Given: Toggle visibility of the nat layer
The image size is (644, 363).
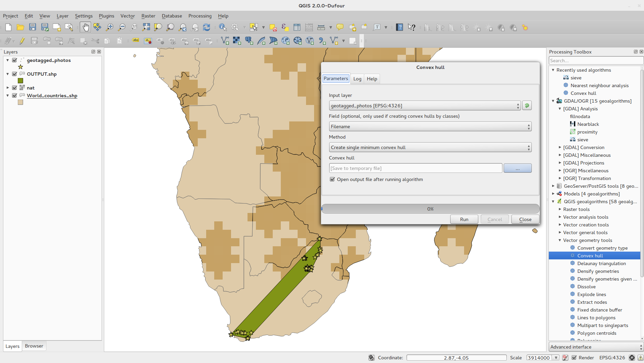Looking at the screenshot, I should pos(14,88).
